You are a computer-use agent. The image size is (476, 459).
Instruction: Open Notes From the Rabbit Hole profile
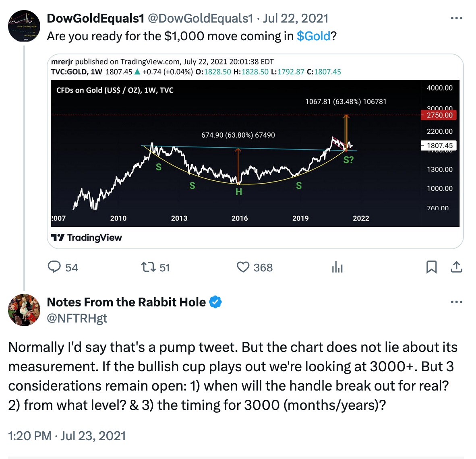click(x=126, y=302)
